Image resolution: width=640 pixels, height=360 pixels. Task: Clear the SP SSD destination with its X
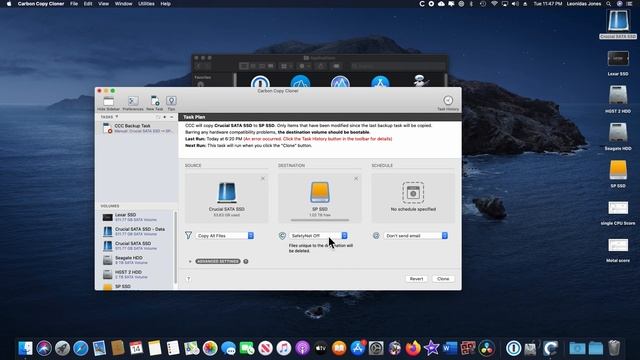[x=356, y=178]
